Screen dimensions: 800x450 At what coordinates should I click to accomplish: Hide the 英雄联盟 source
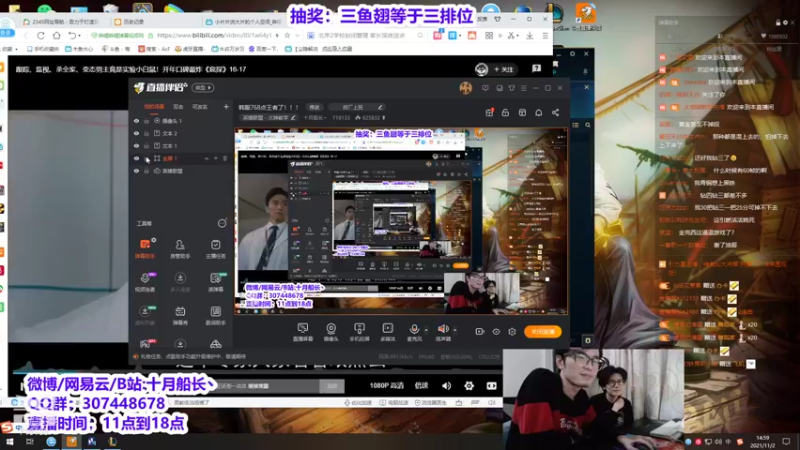pyautogui.click(x=136, y=171)
